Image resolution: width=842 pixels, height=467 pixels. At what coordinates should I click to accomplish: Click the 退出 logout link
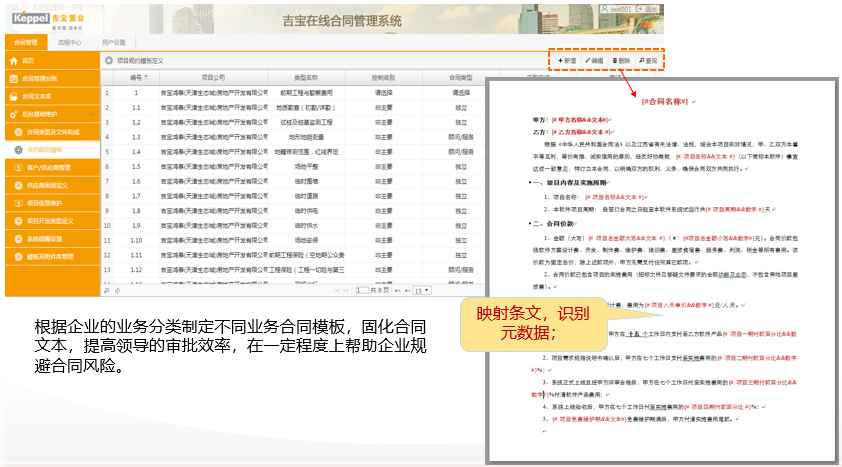click(x=647, y=9)
